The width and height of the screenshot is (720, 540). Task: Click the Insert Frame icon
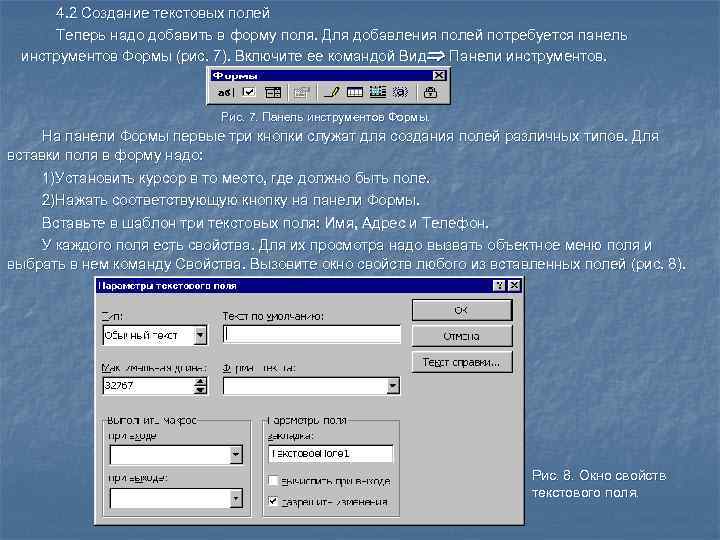click(x=377, y=92)
